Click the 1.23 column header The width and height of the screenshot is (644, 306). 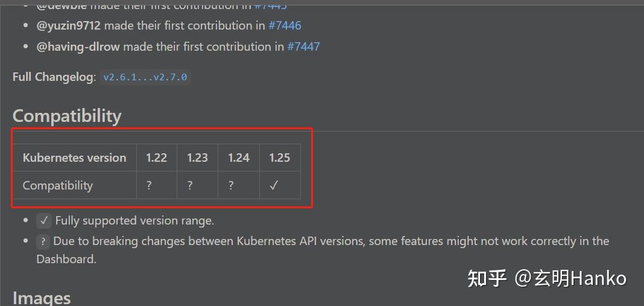pyautogui.click(x=197, y=158)
